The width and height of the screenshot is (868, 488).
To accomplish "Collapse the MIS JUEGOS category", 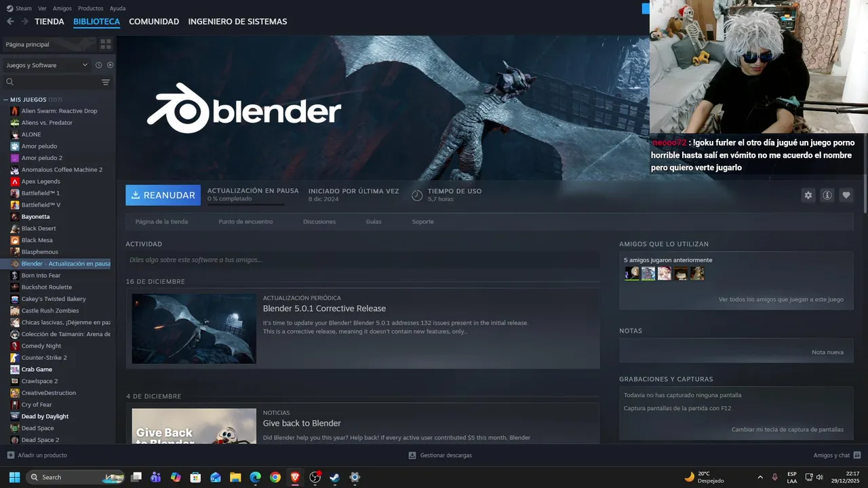I will tap(6, 100).
